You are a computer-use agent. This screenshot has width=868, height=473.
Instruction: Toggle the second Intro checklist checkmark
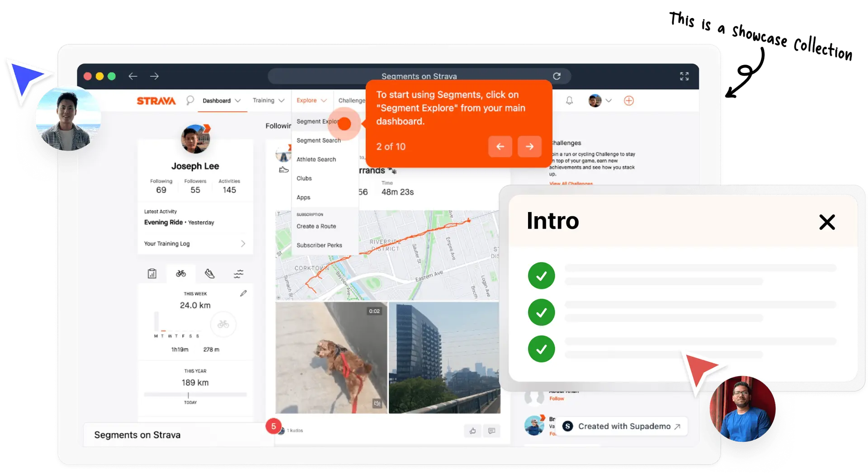(x=541, y=312)
